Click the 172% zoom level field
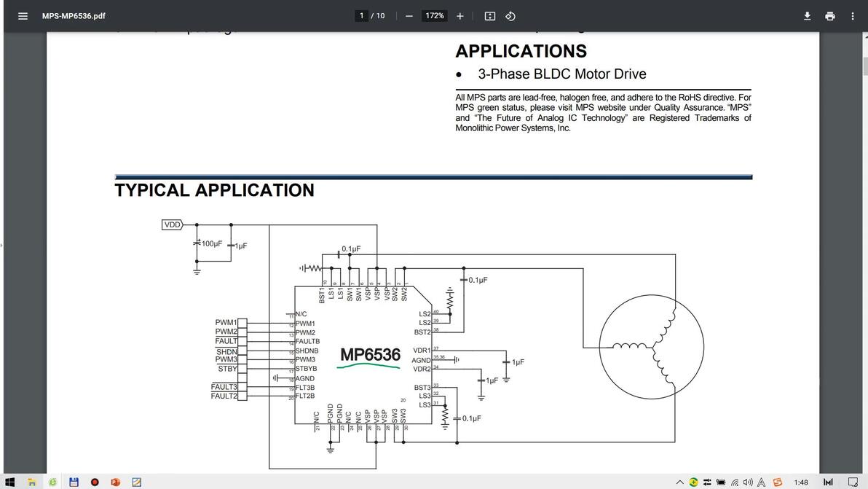868x489 pixels. point(435,15)
